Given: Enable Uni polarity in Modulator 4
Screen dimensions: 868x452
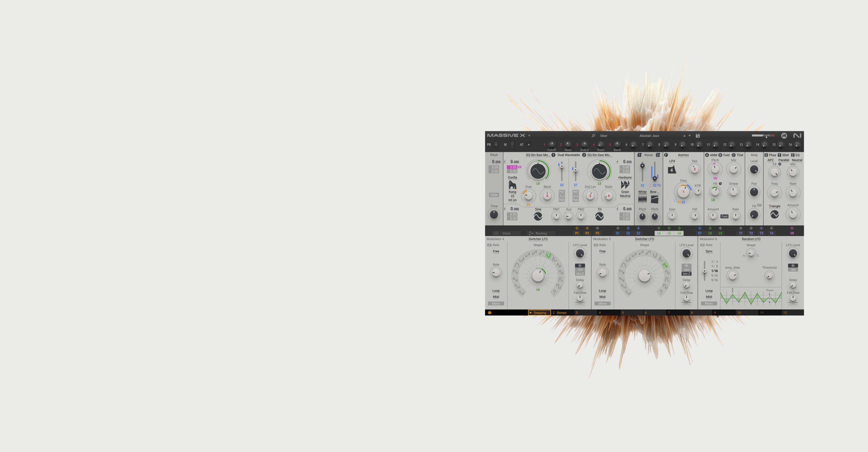Looking at the screenshot, I should tap(580, 270).
